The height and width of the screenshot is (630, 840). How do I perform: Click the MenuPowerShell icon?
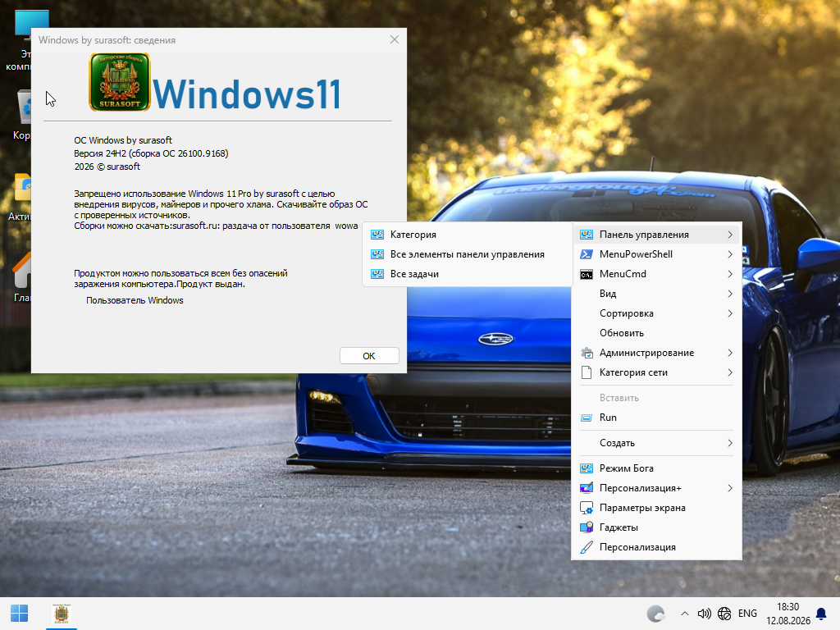tap(587, 254)
